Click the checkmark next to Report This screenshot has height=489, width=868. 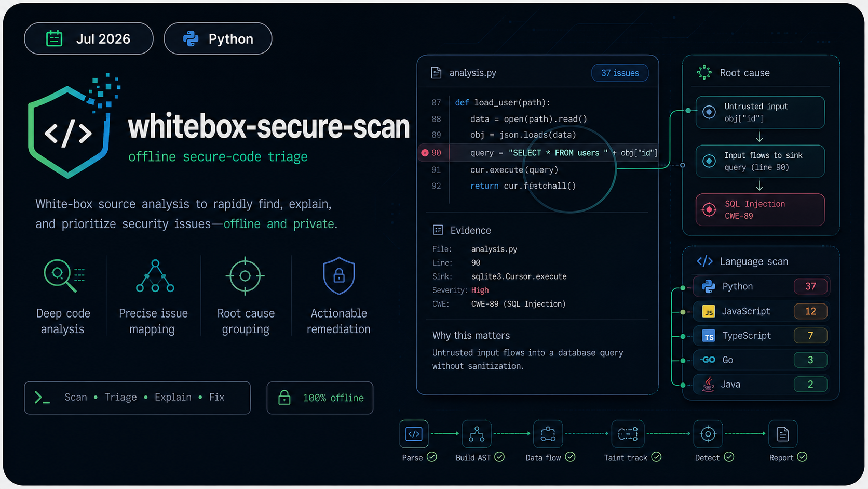pyautogui.click(x=802, y=457)
